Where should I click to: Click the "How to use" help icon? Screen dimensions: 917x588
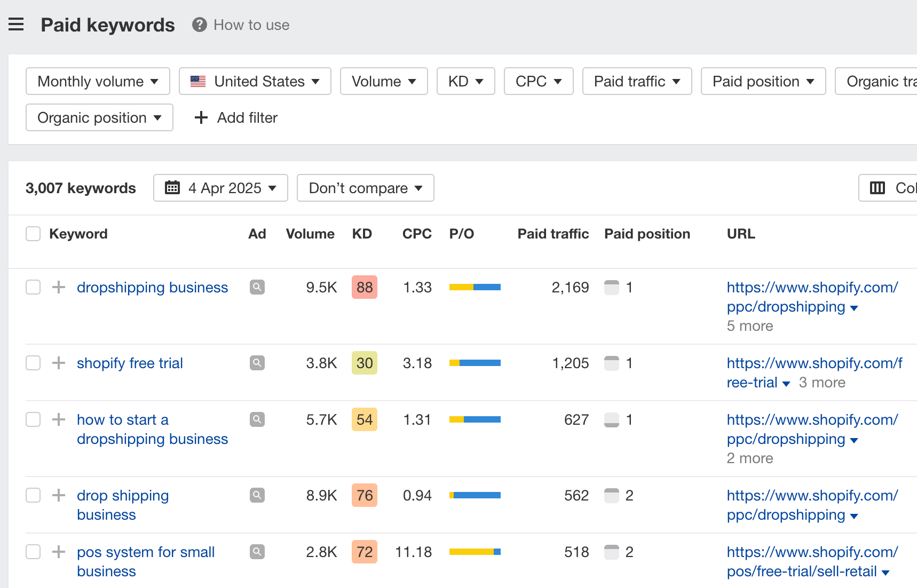199,25
